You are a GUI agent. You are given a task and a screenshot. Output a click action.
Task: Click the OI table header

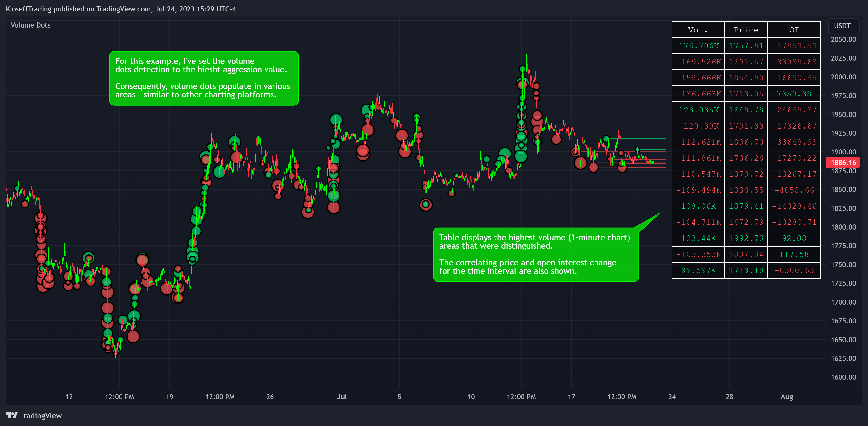pyautogui.click(x=794, y=30)
